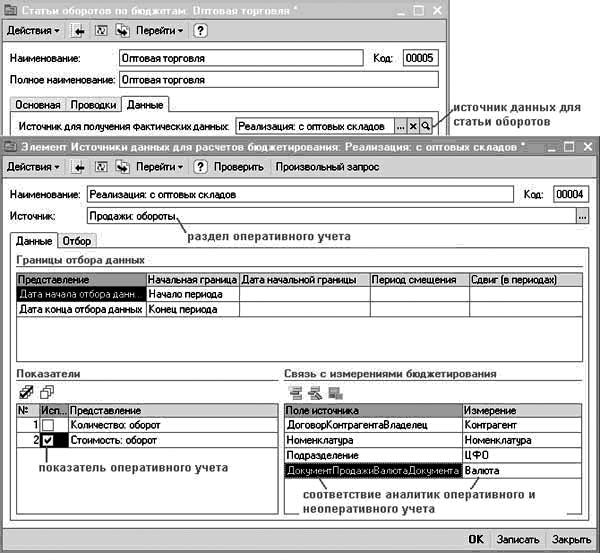Screen dimensions: 600x553
Task: Click Дата начальной границы column header
Action: click(305, 280)
